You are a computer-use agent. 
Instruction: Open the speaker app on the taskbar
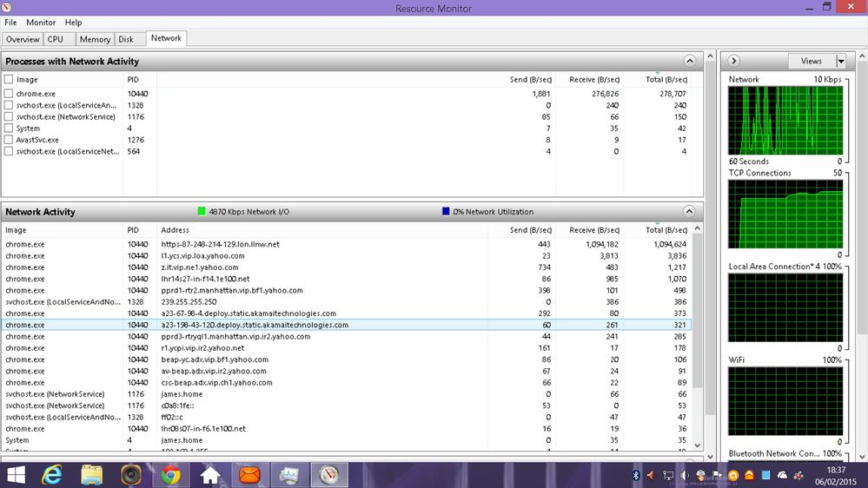(x=131, y=475)
